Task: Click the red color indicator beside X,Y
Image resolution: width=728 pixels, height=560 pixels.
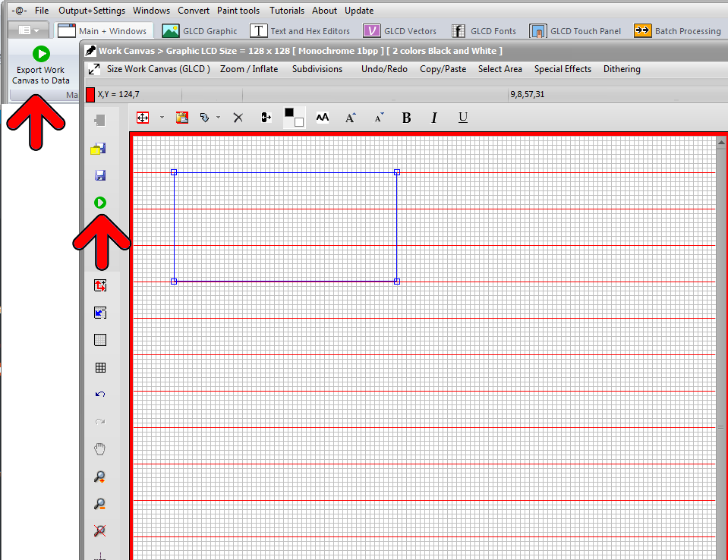Action: click(x=90, y=95)
